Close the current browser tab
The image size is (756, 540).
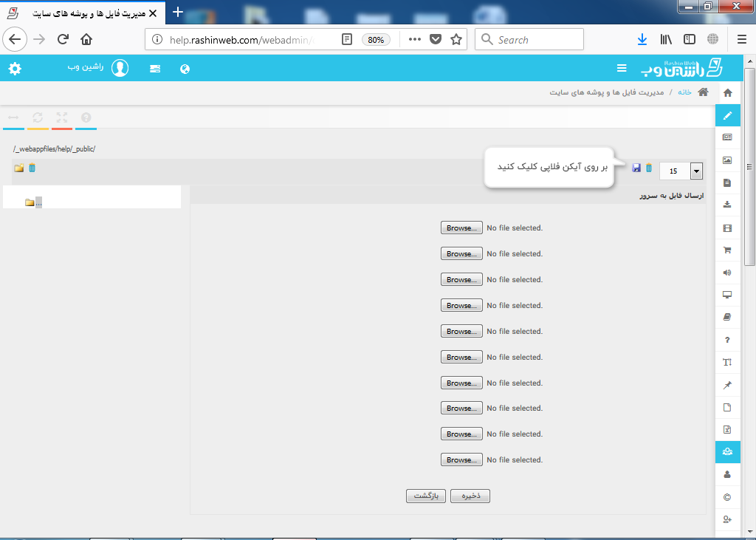point(153,13)
